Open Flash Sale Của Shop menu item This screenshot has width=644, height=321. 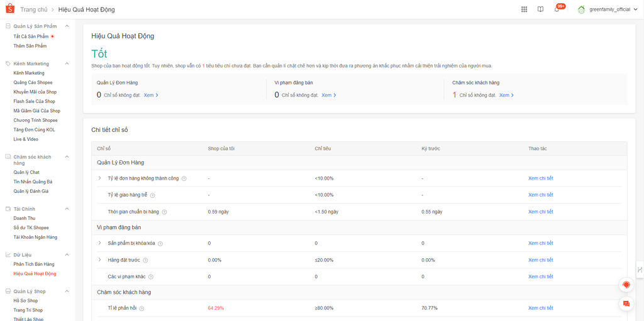[x=34, y=101]
